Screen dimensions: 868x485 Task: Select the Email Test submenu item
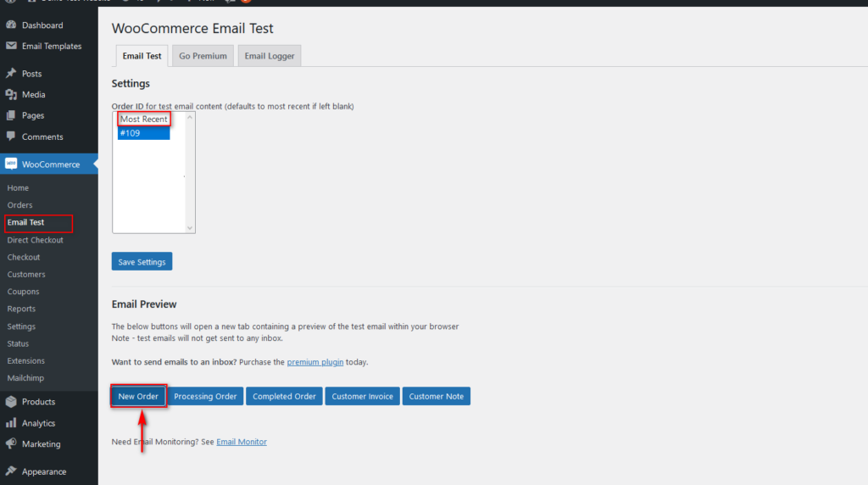[26, 222]
